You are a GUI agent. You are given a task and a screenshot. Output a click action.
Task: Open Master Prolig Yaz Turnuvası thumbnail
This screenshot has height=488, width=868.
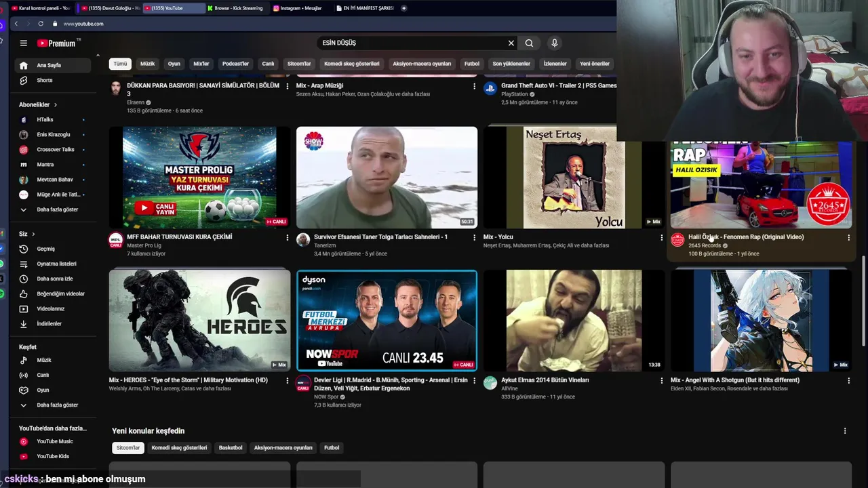199,178
